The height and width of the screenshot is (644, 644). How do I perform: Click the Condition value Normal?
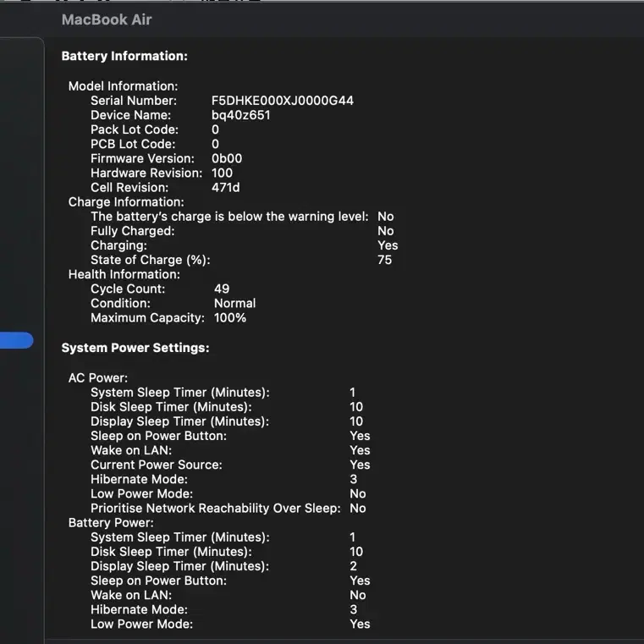tap(235, 304)
